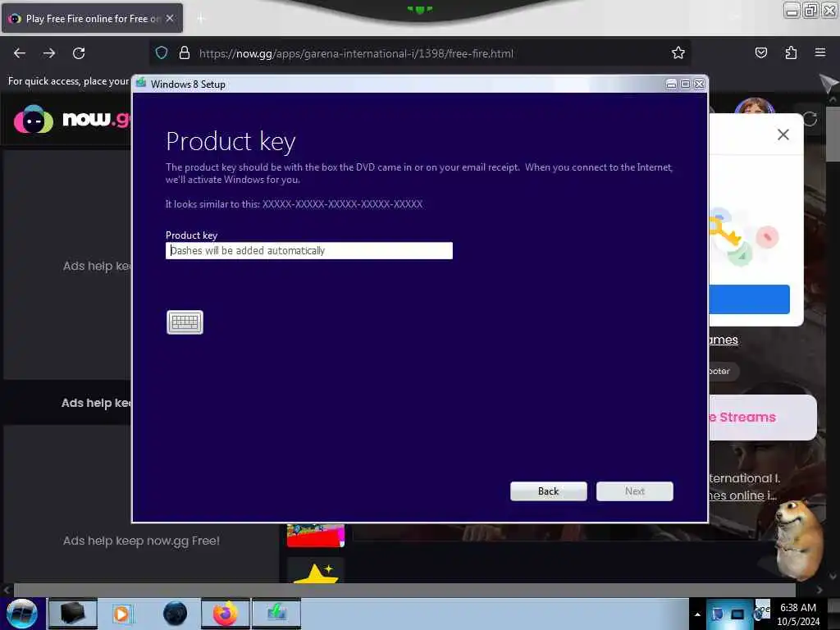Open the Save to Pocket icon

(x=761, y=53)
